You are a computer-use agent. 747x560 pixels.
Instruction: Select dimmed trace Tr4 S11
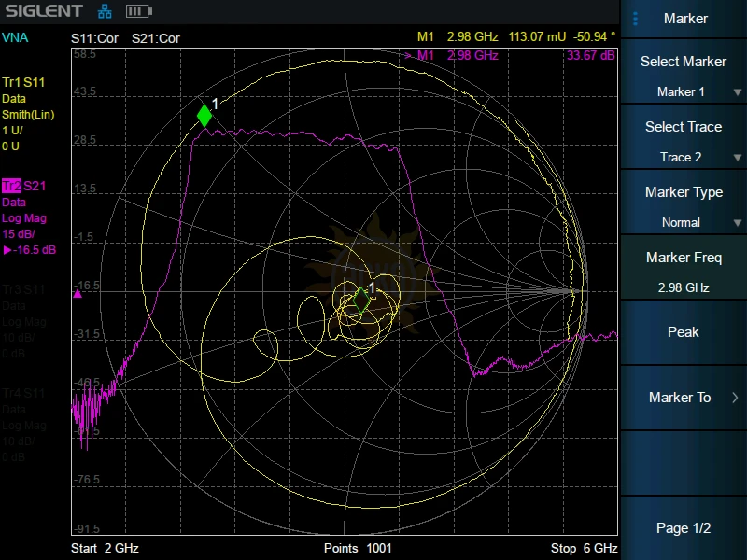[23, 393]
